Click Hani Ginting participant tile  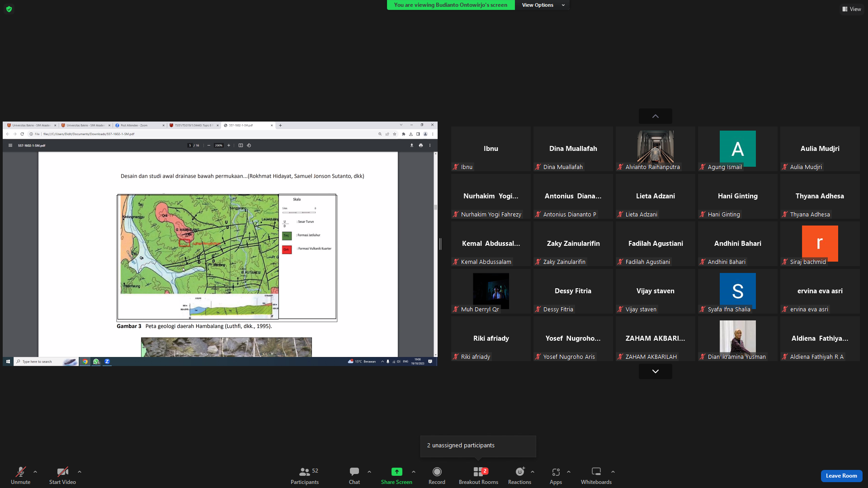tap(738, 196)
